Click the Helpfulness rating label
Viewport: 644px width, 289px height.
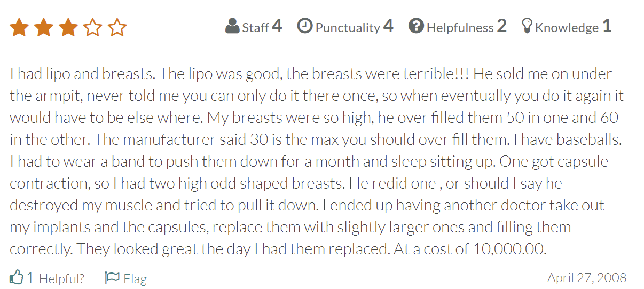click(x=460, y=28)
